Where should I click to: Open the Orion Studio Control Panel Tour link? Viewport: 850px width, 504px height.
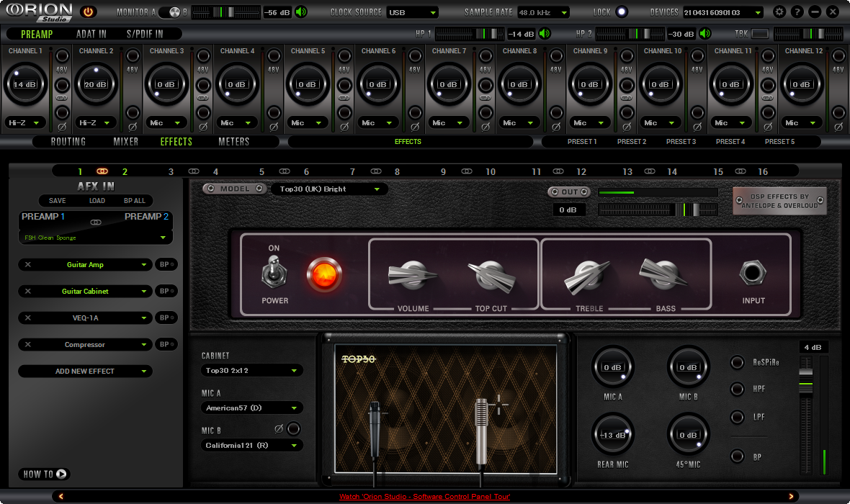pyautogui.click(x=424, y=496)
